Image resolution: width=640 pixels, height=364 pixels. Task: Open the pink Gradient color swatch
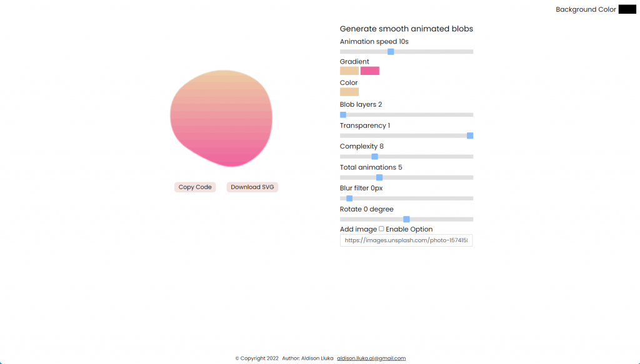tap(370, 71)
